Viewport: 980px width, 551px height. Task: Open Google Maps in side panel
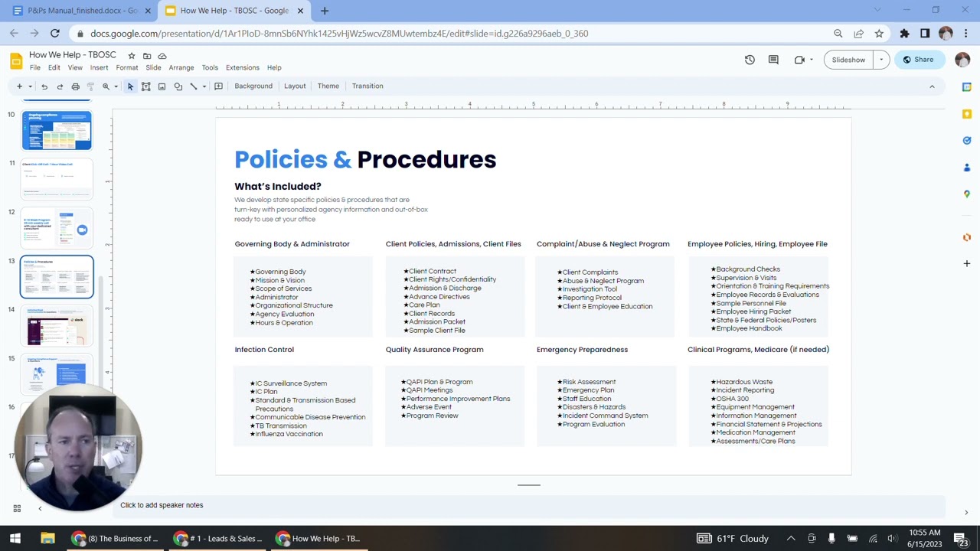[x=967, y=194]
